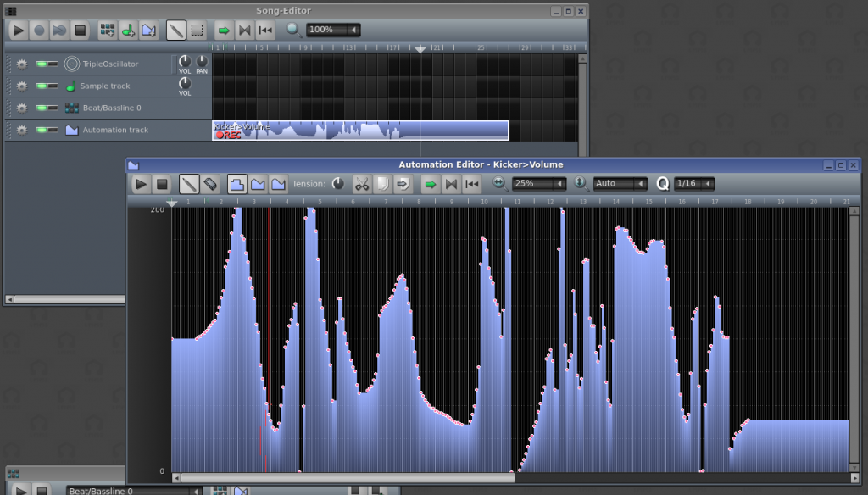This screenshot has width=868, height=495.
Task: Choose cubic Hermite progression in Automation Editor
Action: pos(278,184)
